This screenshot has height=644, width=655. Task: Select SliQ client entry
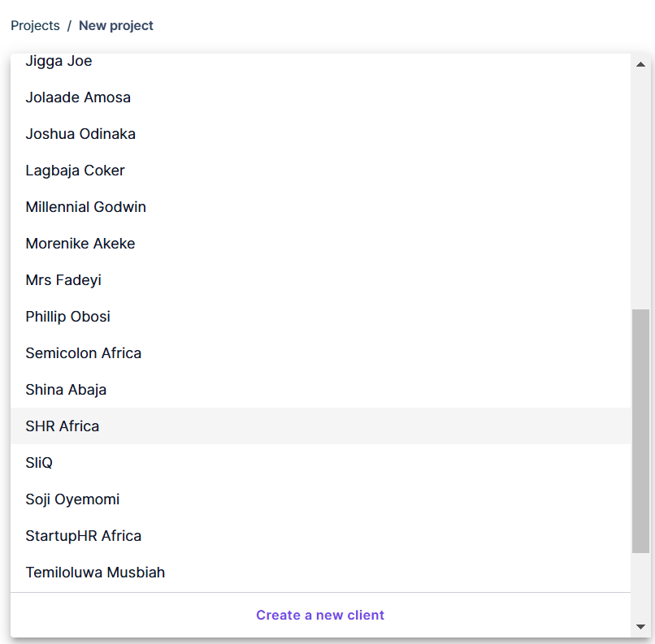tap(320, 462)
